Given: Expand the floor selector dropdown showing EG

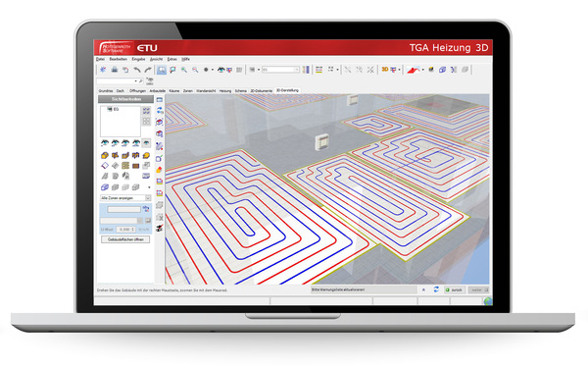Looking at the screenshot, I should click(x=280, y=70).
